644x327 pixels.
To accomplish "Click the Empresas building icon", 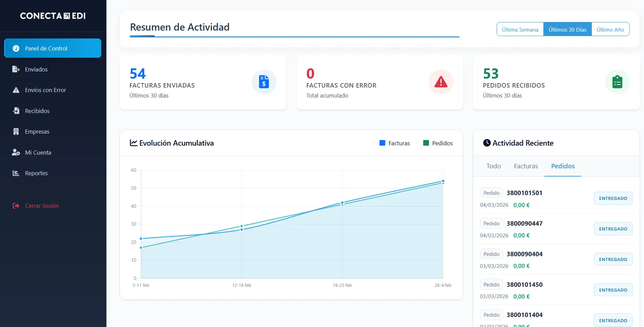I will tap(16, 132).
